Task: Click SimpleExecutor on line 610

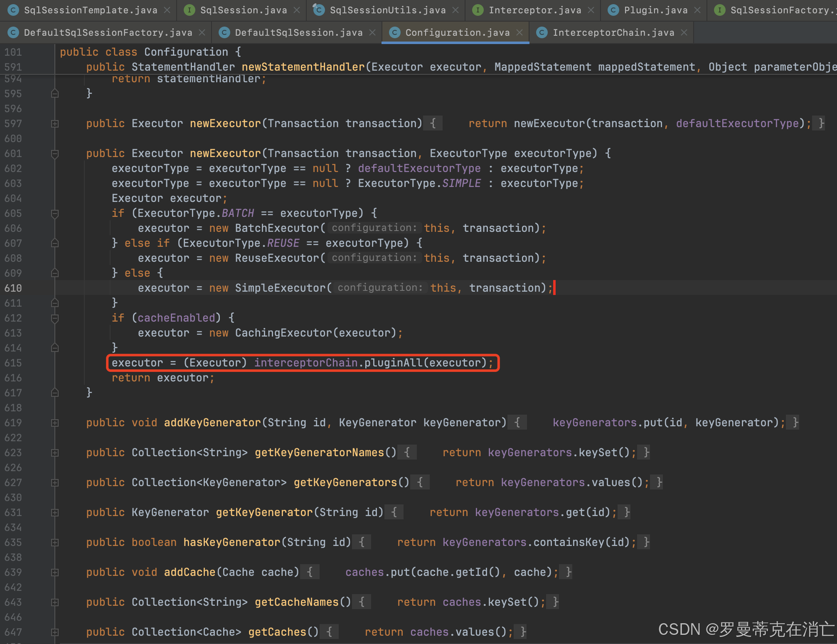Action: click(280, 288)
